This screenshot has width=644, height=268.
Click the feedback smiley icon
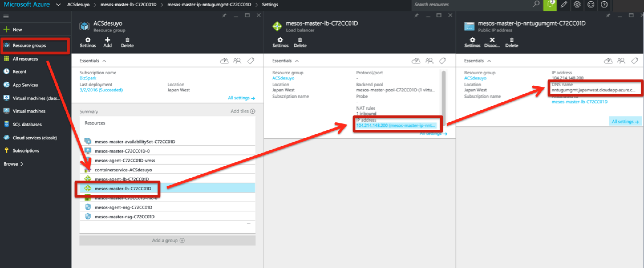591,5
